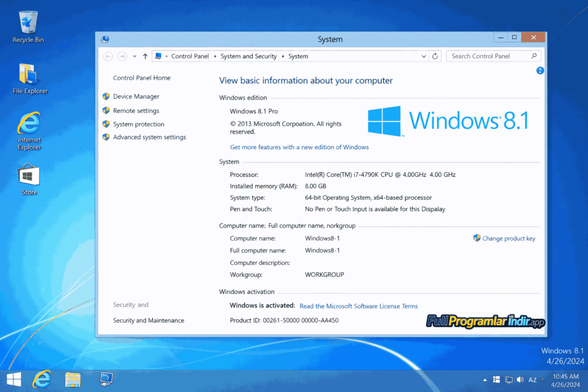
Task: Switch the AZ keyboard language indicator
Action: [x=532, y=379]
